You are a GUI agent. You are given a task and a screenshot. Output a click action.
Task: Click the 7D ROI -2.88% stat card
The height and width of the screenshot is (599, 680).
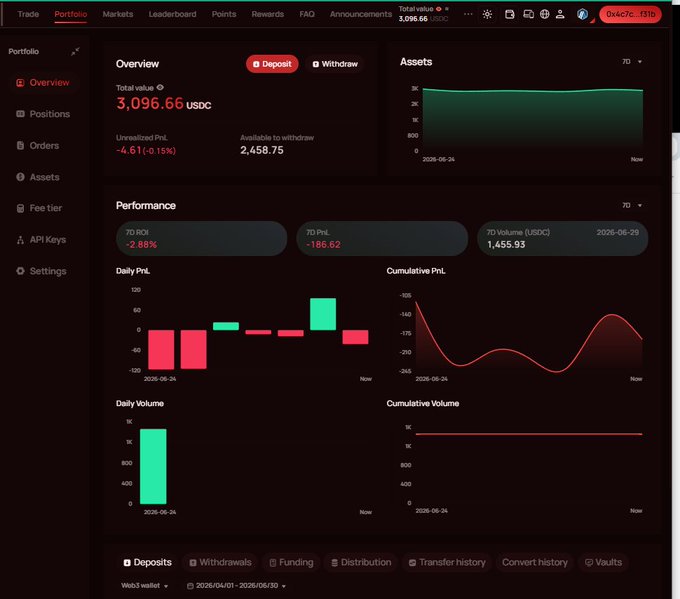pos(202,239)
